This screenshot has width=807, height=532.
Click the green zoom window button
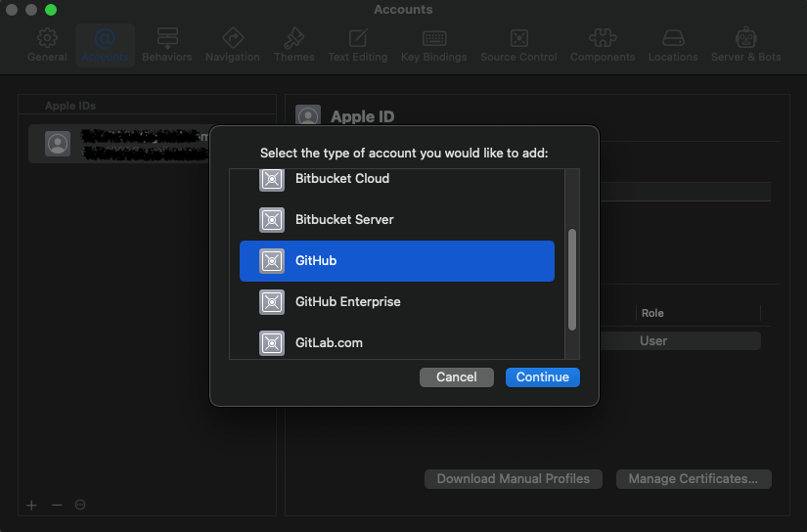point(51,10)
